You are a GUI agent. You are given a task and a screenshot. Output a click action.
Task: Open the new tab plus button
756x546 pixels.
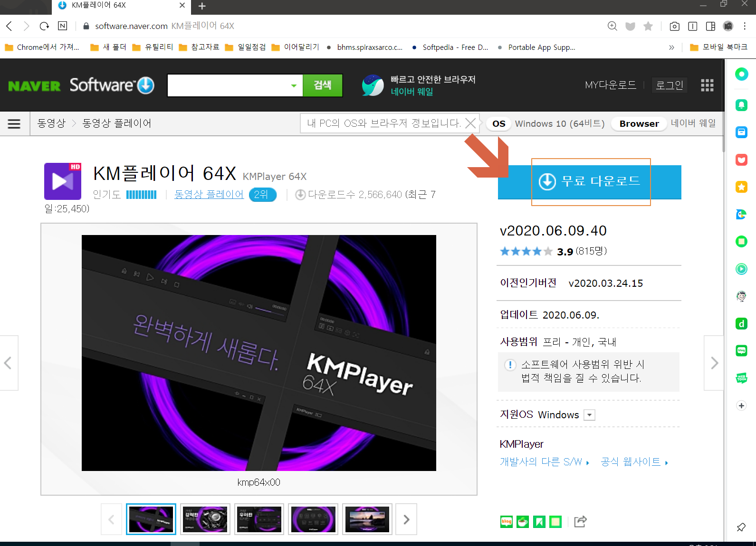[202, 6]
